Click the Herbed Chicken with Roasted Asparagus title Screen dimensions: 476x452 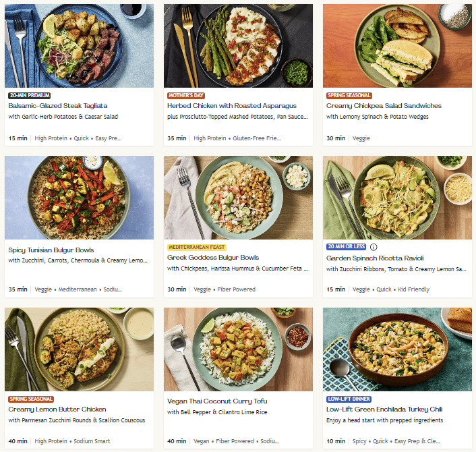pos(232,106)
